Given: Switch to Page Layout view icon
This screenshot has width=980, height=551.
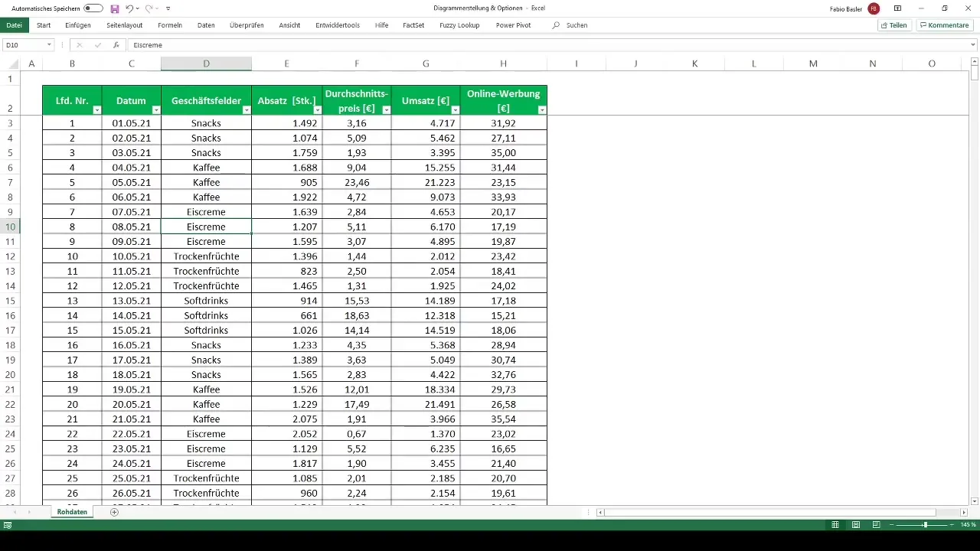Looking at the screenshot, I should (x=856, y=525).
